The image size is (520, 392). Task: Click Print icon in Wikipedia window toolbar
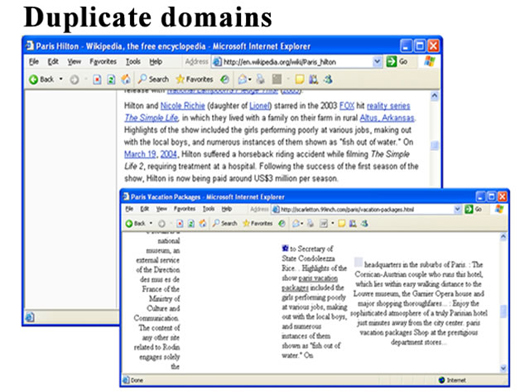coord(261,79)
